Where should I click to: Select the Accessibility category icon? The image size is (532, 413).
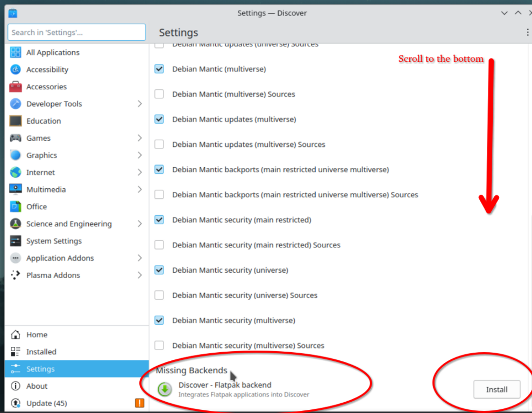(x=16, y=69)
